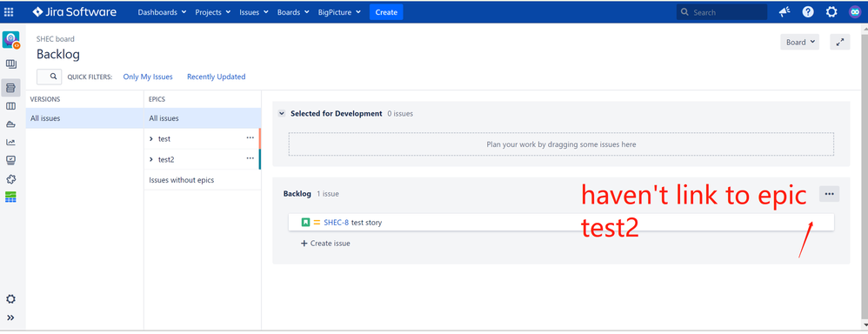The width and height of the screenshot is (868, 334).
Task: Click the Create button
Action: [386, 12]
